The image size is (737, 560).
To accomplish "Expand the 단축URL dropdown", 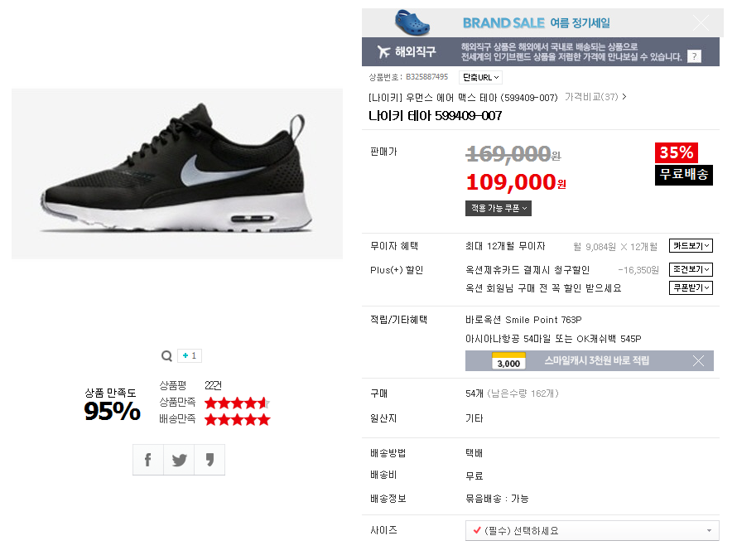I will coord(480,77).
